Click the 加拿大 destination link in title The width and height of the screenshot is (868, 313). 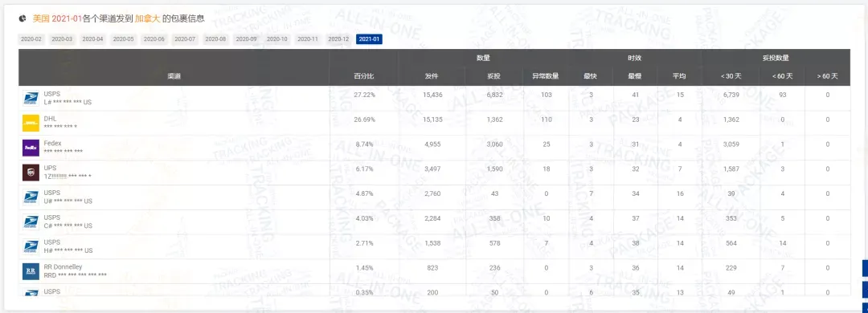click(x=147, y=18)
